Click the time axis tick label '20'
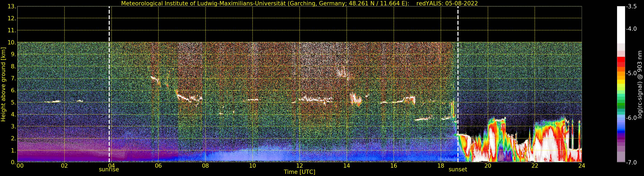The width and height of the screenshot is (644, 176). coord(488,166)
